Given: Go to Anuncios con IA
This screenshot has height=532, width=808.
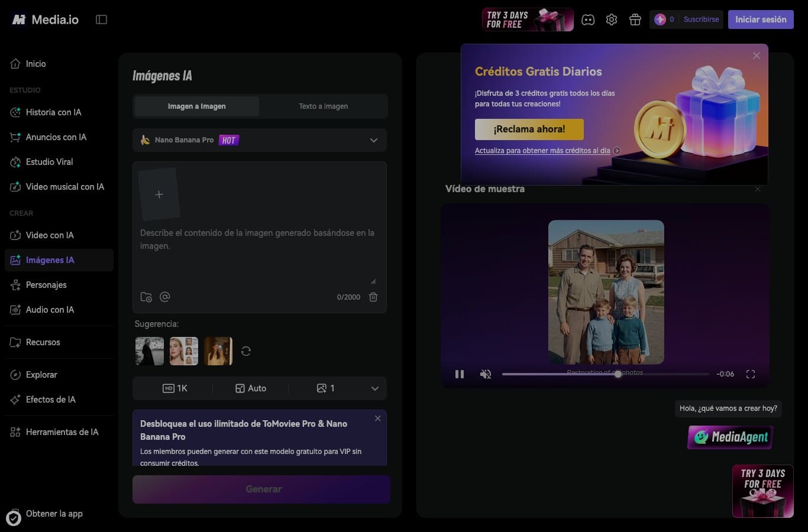Looking at the screenshot, I should click(59, 137).
